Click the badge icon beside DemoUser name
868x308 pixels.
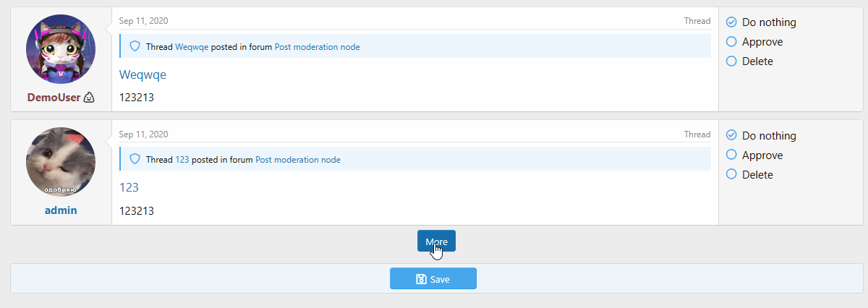[90, 97]
